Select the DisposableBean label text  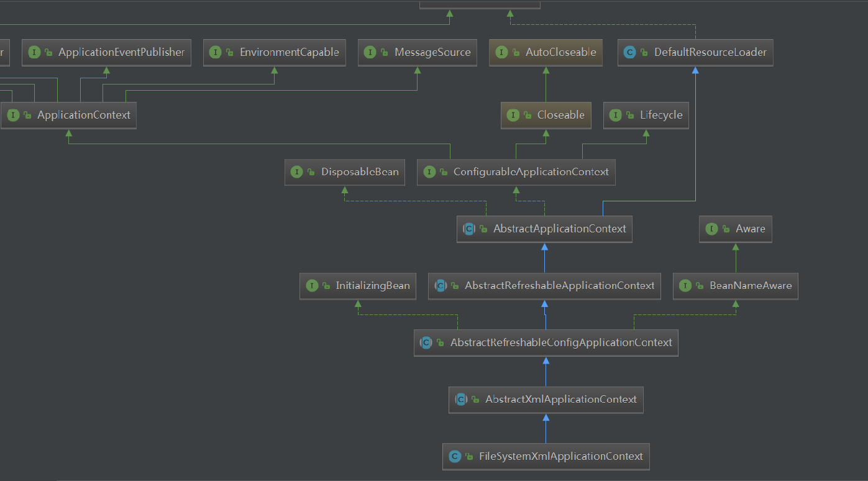[x=360, y=172]
